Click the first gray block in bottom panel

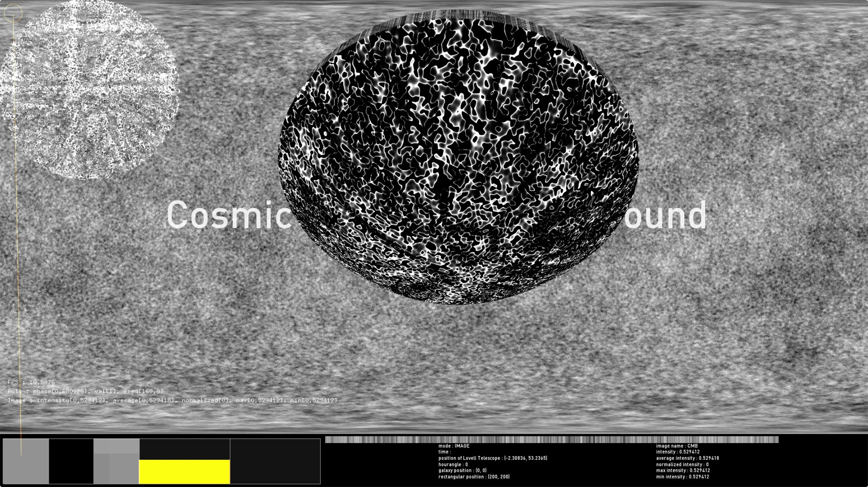[26, 461]
